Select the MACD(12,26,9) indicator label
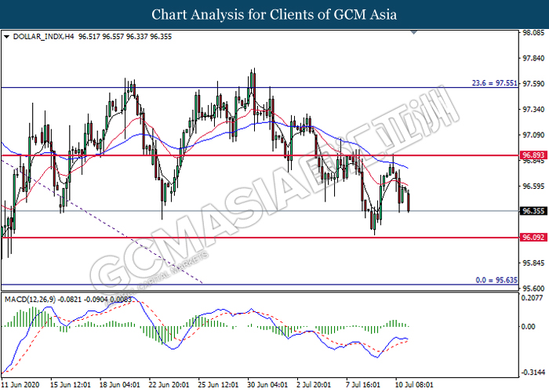Screen dimensions: 549x392 (x=30, y=299)
